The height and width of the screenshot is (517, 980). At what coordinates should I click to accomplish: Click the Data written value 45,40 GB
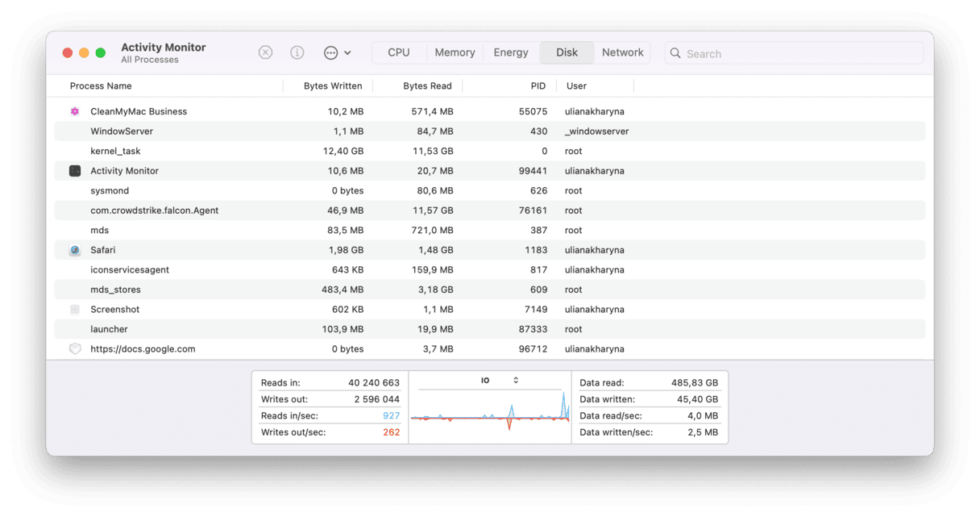click(697, 399)
